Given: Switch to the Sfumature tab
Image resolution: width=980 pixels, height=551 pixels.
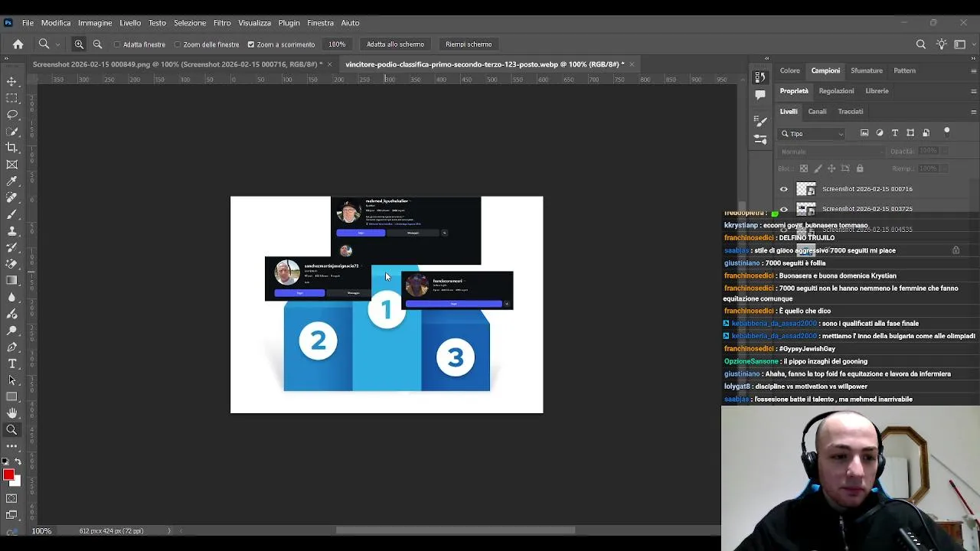Looking at the screenshot, I should [x=867, y=70].
